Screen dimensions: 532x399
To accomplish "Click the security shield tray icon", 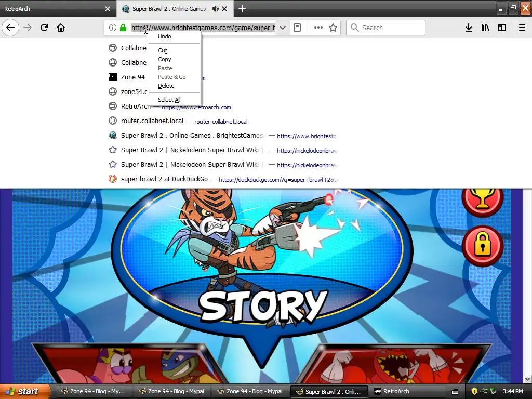I will [x=474, y=391].
